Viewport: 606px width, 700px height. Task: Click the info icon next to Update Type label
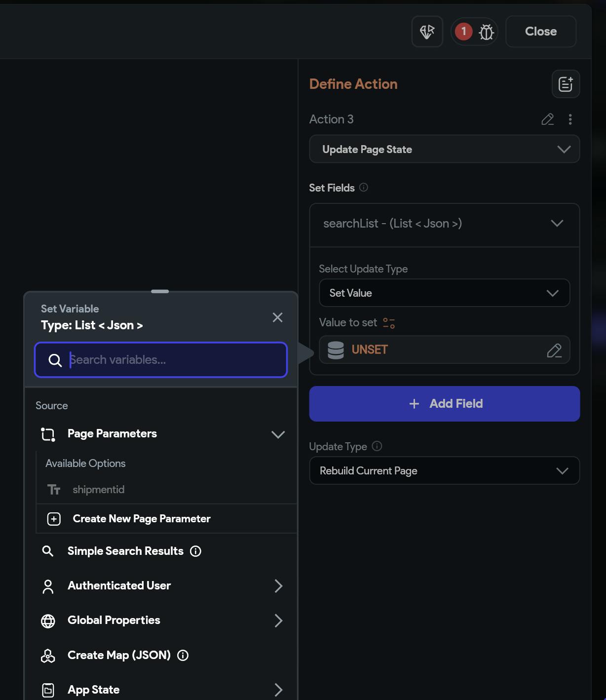click(x=377, y=446)
